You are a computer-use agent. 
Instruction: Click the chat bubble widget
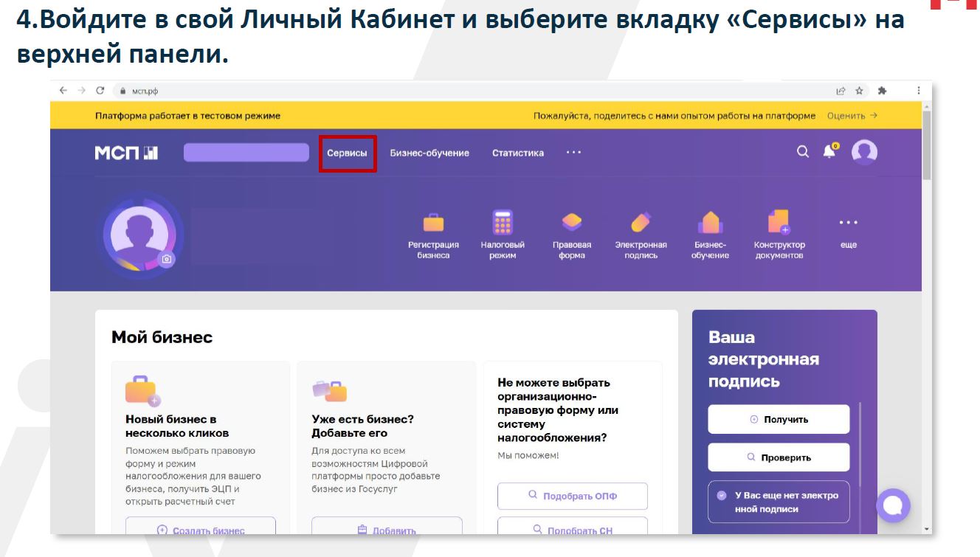click(893, 505)
